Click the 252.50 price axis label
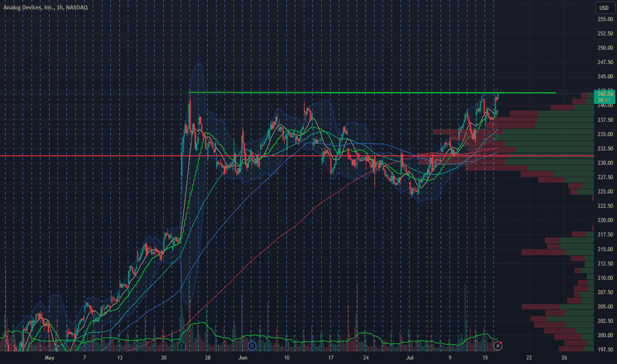This screenshot has width=617, height=364. 605,34
